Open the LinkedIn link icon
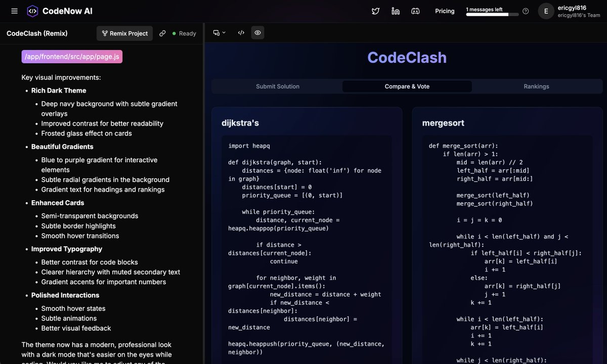This screenshot has width=607, height=364. (396, 11)
